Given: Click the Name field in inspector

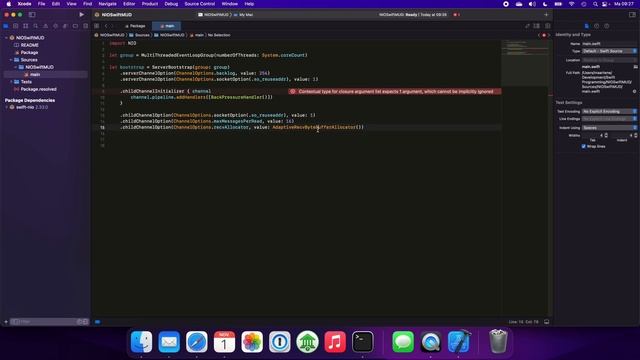Looking at the screenshot, I should pos(609,44).
